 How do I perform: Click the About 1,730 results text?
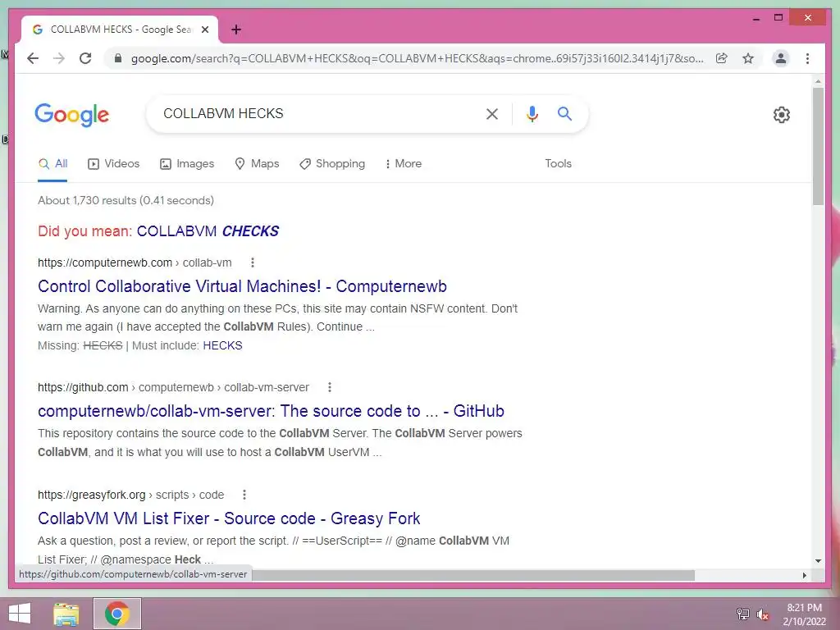pos(126,200)
